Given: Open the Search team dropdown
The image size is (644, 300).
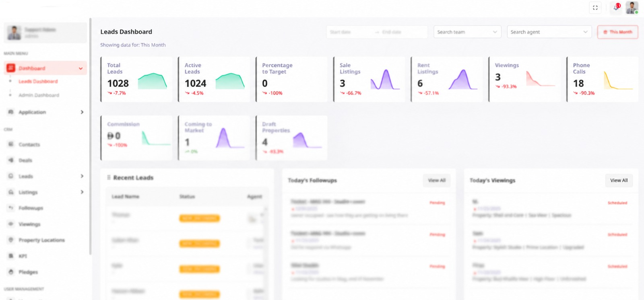Looking at the screenshot, I should (467, 32).
